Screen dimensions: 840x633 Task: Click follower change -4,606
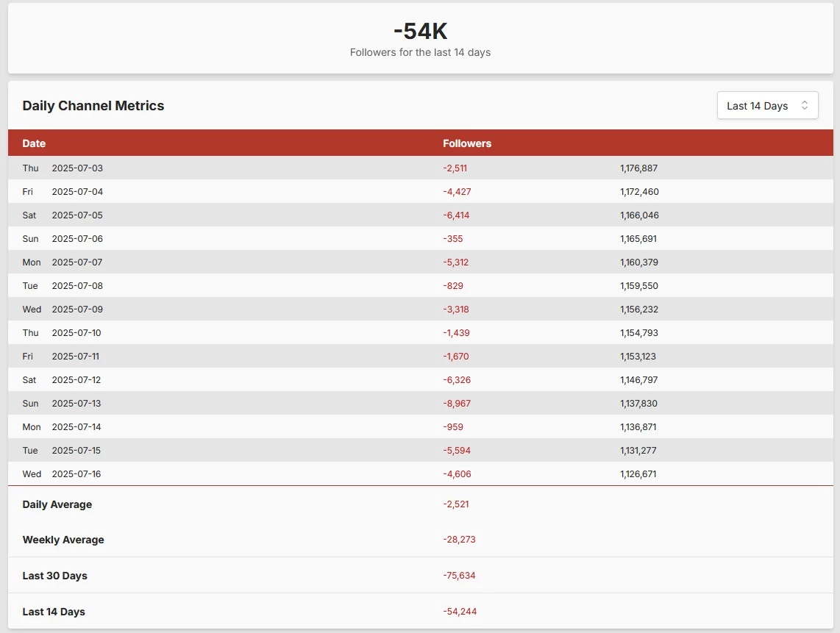pyautogui.click(x=457, y=474)
